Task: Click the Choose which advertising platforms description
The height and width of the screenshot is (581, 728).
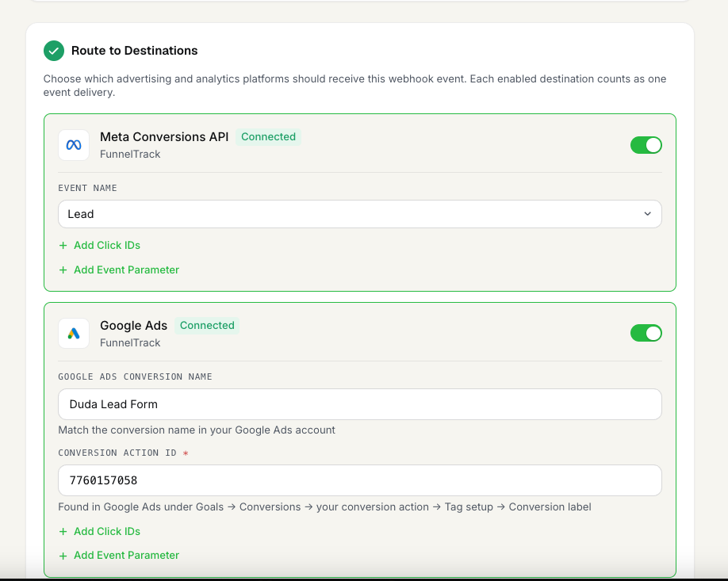Action: coord(354,86)
